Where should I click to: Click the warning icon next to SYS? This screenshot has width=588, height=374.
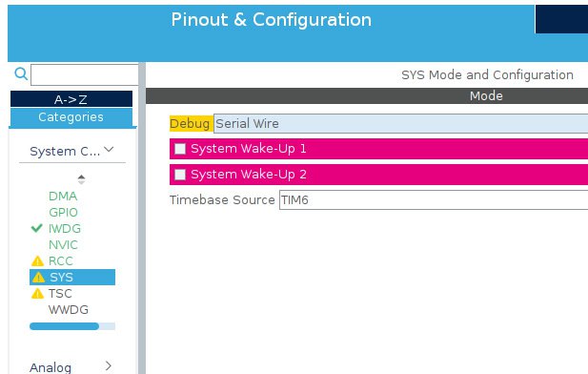38,277
